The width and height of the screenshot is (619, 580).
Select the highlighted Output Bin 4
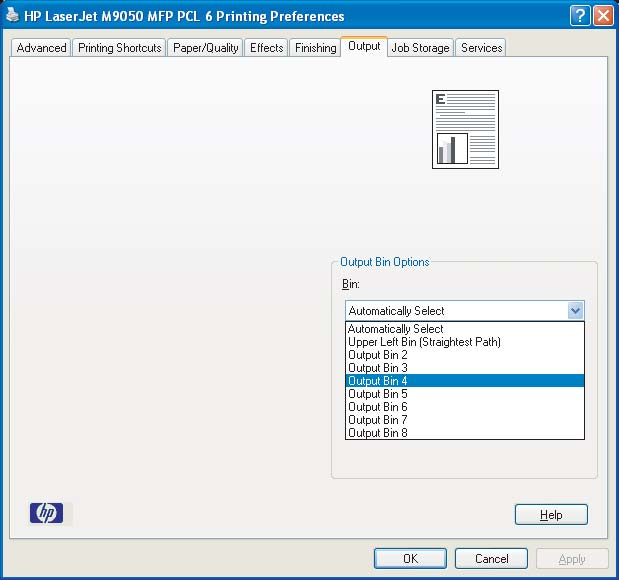tap(465, 381)
